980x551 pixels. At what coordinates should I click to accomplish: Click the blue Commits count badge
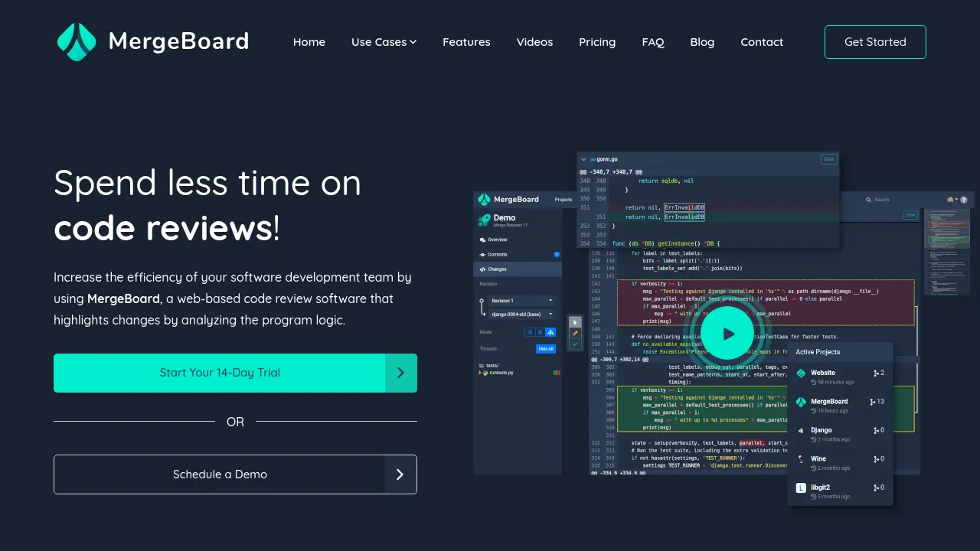click(557, 254)
